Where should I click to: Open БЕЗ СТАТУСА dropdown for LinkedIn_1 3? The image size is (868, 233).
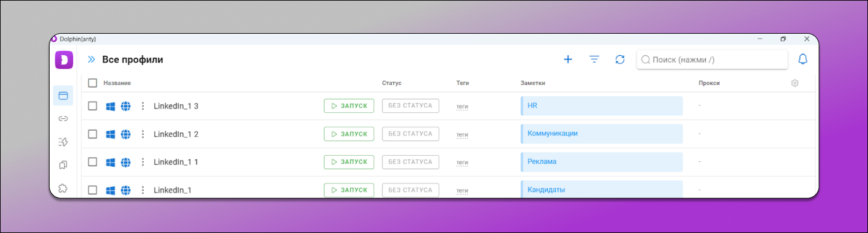click(x=410, y=105)
